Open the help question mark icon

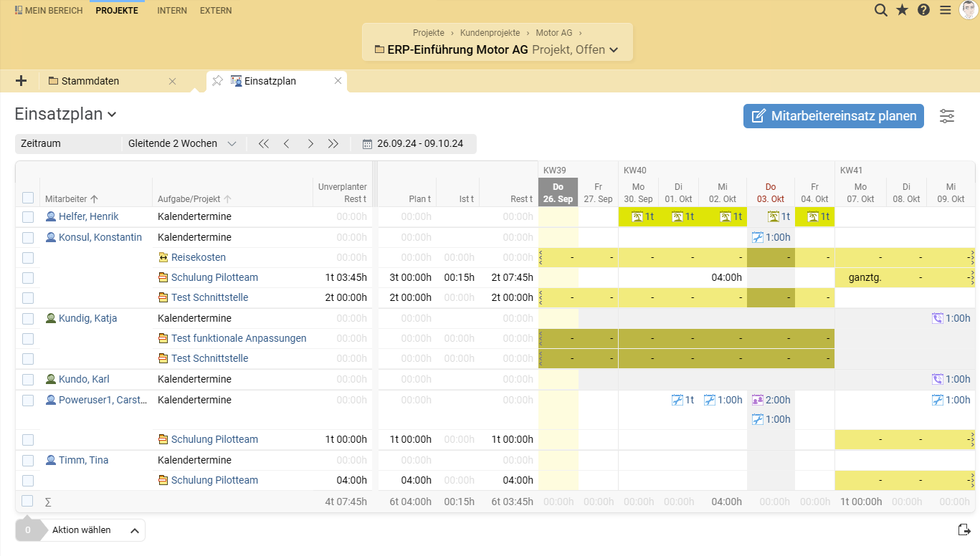click(x=923, y=10)
